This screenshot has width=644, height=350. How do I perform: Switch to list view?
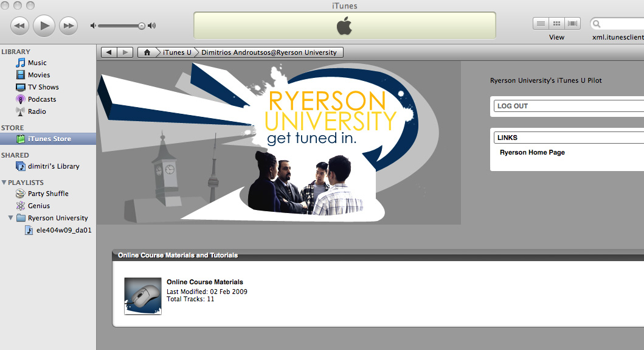[541, 24]
